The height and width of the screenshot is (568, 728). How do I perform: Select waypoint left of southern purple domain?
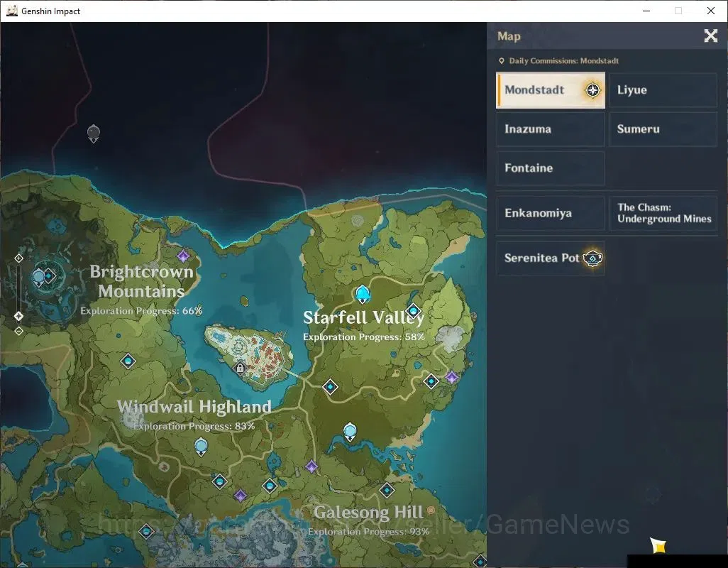[220, 481]
